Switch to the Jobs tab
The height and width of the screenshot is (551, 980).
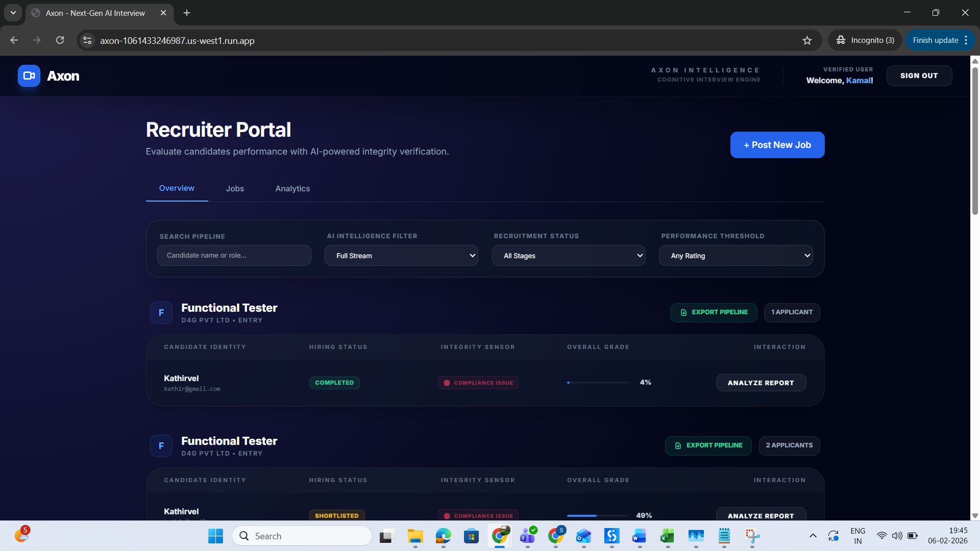(235, 189)
